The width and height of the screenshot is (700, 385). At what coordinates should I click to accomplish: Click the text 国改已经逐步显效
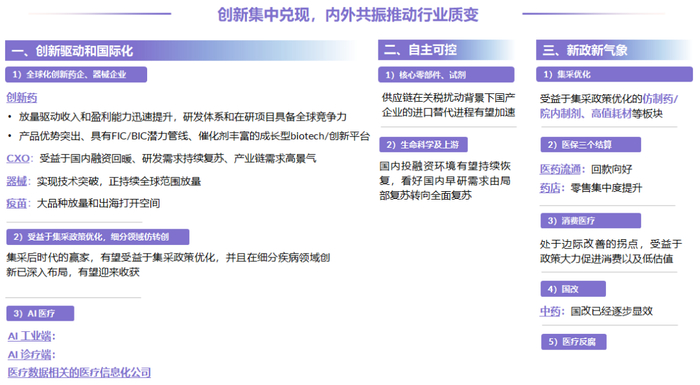(x=612, y=311)
